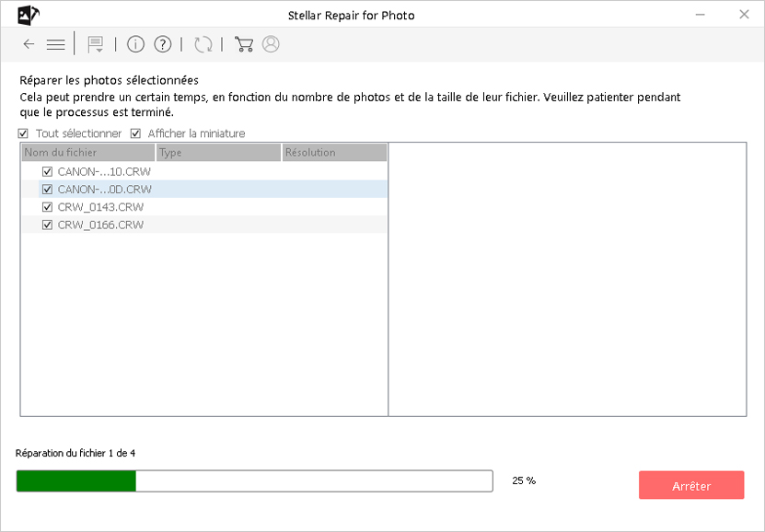The height and width of the screenshot is (532, 765).
Task: Open the help question mark icon
Action: tap(163, 44)
